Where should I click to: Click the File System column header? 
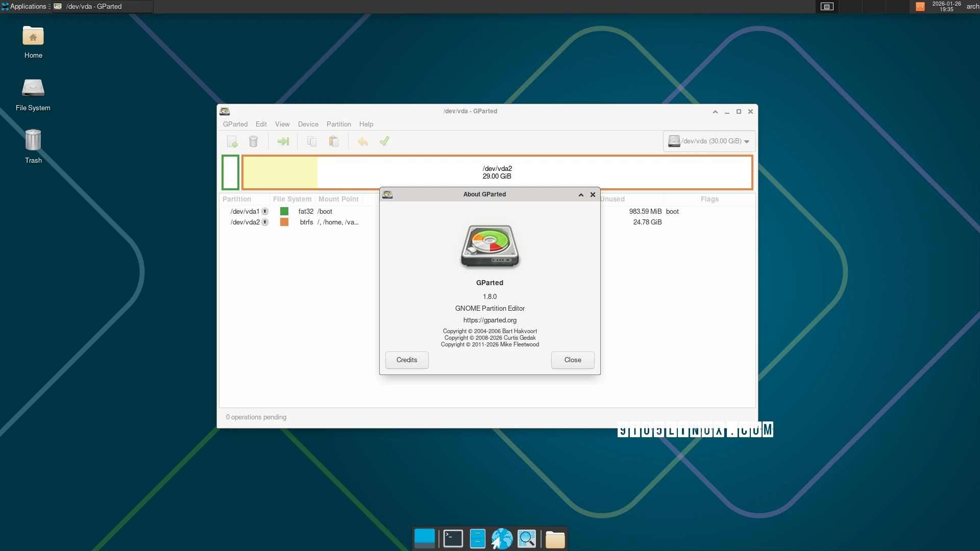click(x=292, y=199)
